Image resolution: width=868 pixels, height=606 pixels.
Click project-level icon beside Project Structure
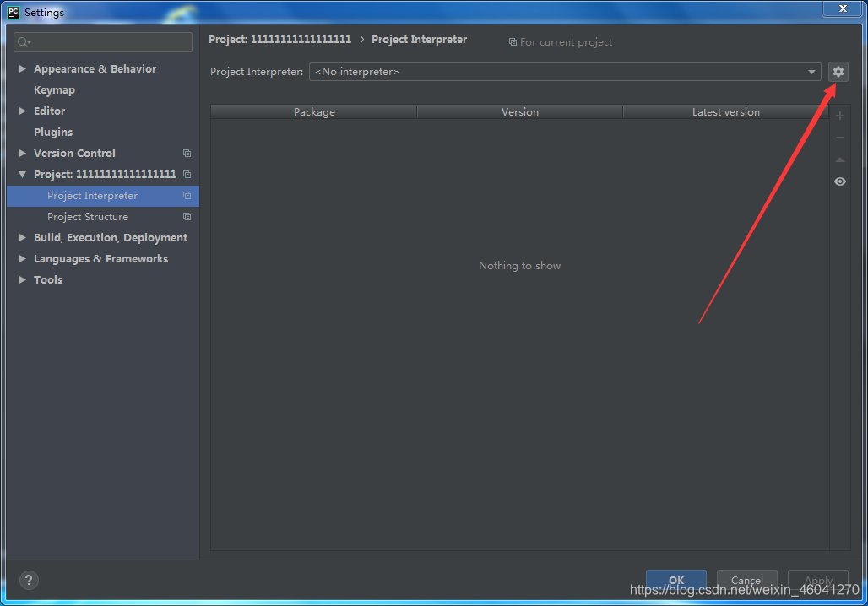(x=187, y=216)
